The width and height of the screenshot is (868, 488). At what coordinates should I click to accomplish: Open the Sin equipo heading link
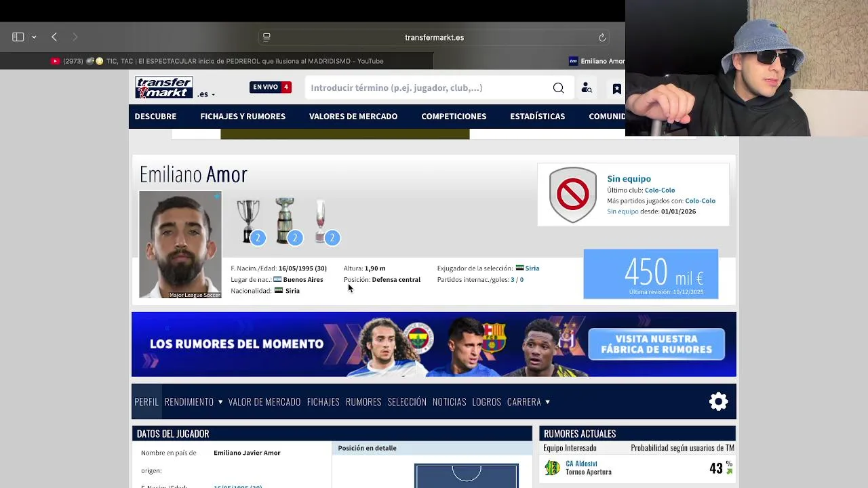(629, 179)
